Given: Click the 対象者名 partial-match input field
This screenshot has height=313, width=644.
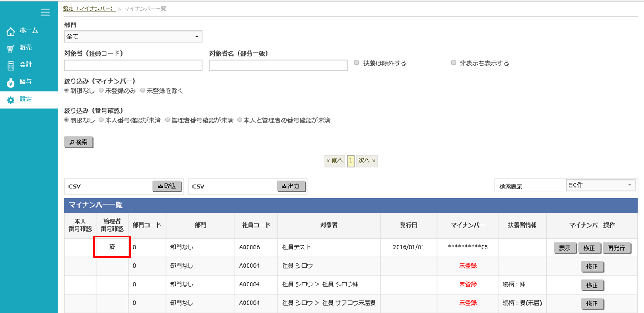Looking at the screenshot, I should click(278, 65).
